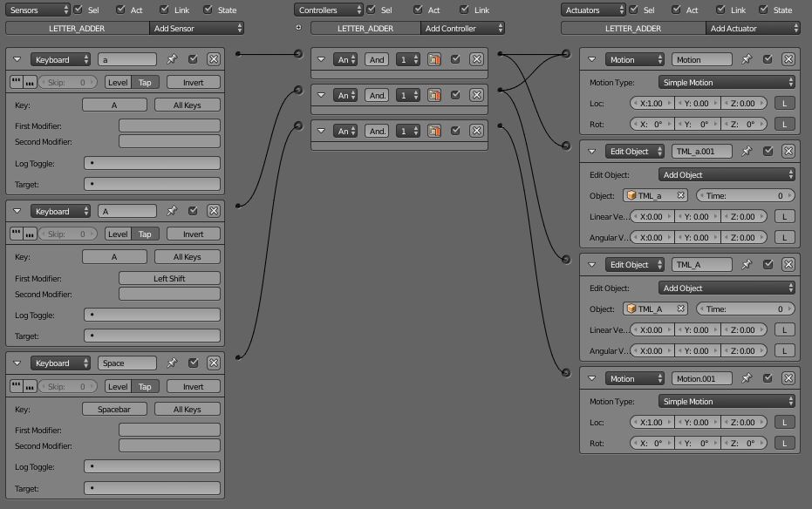This screenshot has height=509, width=812.
Task: Toggle Sel checkbox in Sensors header
Action: (78, 10)
